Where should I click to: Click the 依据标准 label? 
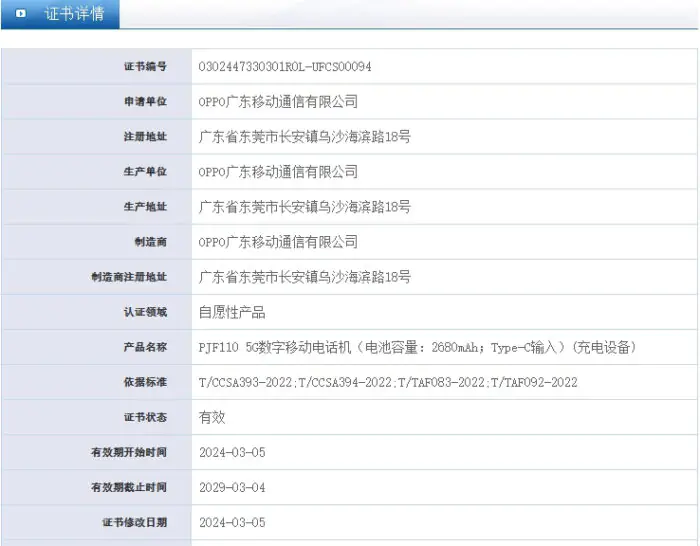pos(145,382)
